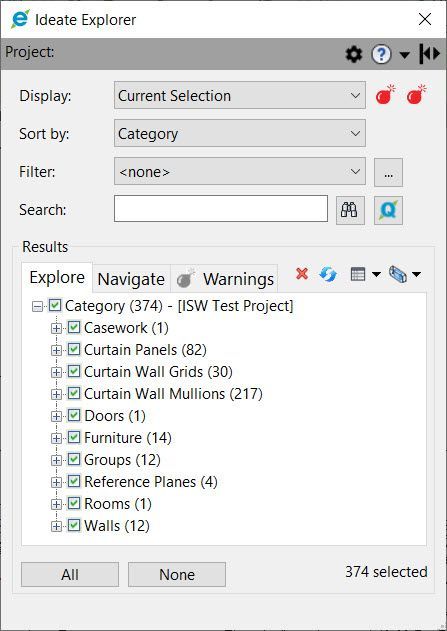This screenshot has width=447, height=631.
Task: Uncheck the Walls checkbox
Action: (74, 525)
